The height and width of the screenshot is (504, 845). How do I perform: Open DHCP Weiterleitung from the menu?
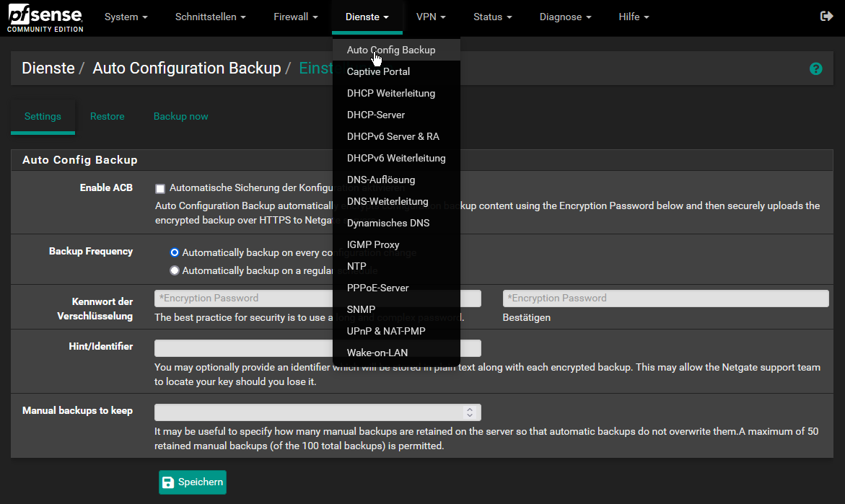click(x=396, y=93)
